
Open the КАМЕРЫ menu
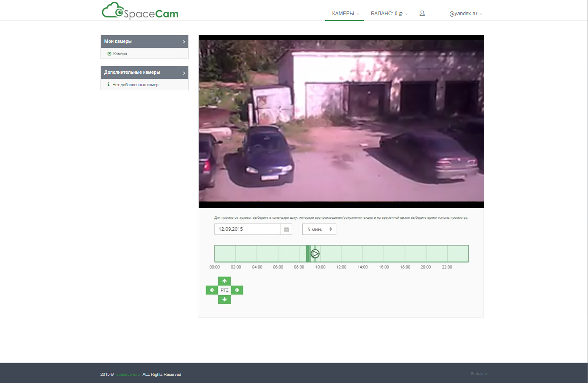coord(345,14)
